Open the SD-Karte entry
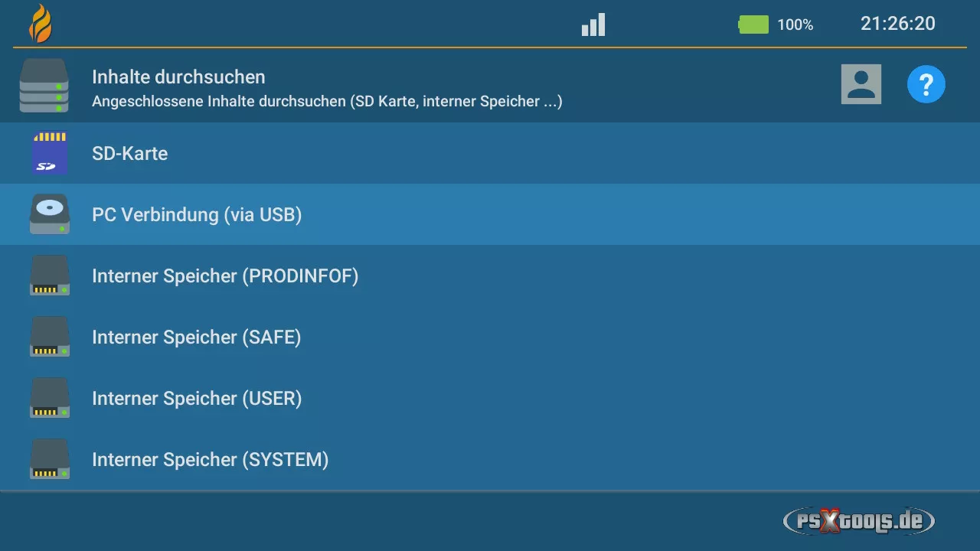 click(x=130, y=153)
